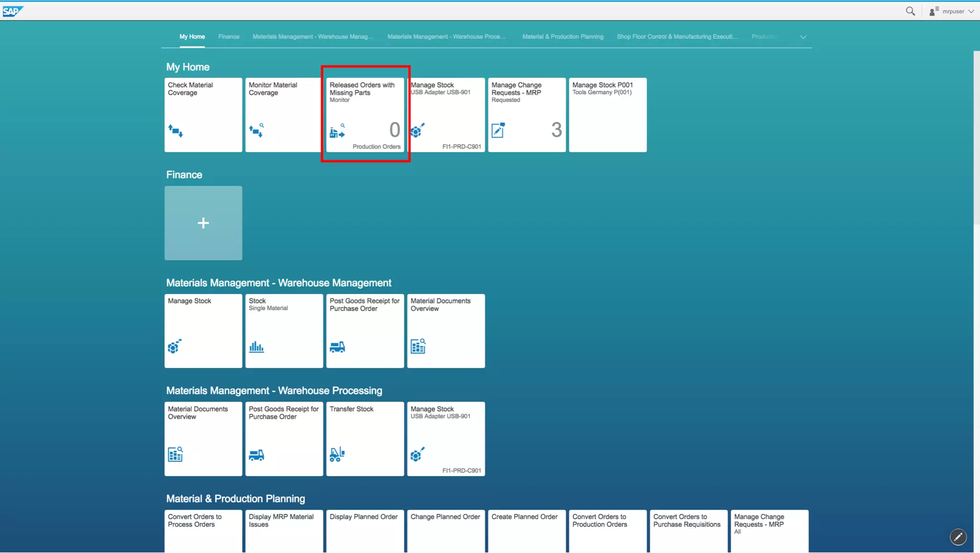980x553 pixels.
Task: Click the SAP logo icon
Action: pyautogui.click(x=12, y=11)
